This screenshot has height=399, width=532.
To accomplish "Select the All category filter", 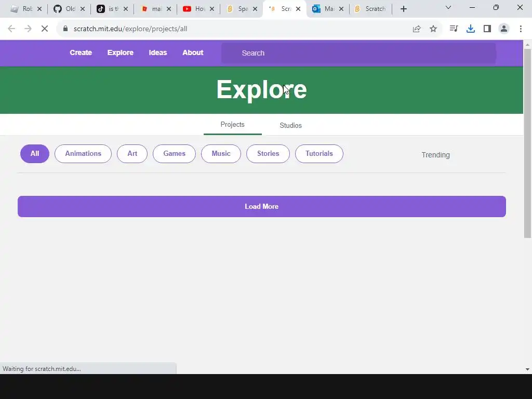I will 35,153.
